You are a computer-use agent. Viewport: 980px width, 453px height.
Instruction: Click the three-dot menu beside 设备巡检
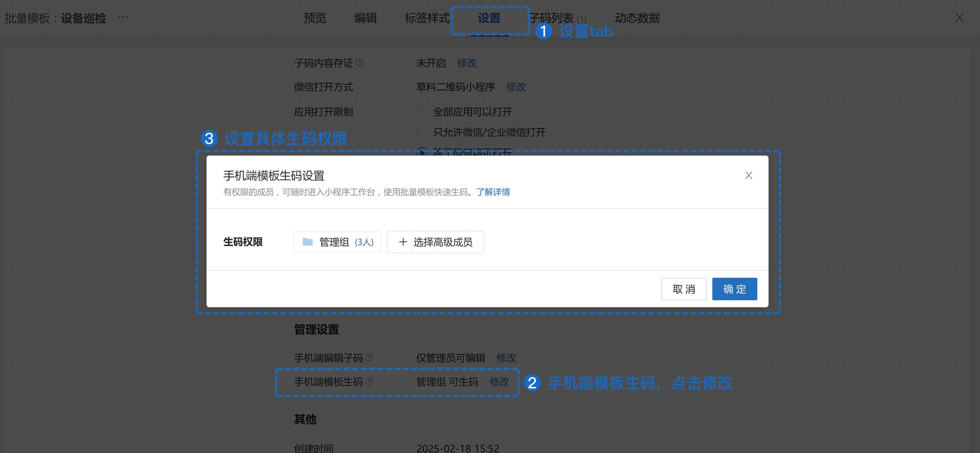pyautogui.click(x=123, y=17)
